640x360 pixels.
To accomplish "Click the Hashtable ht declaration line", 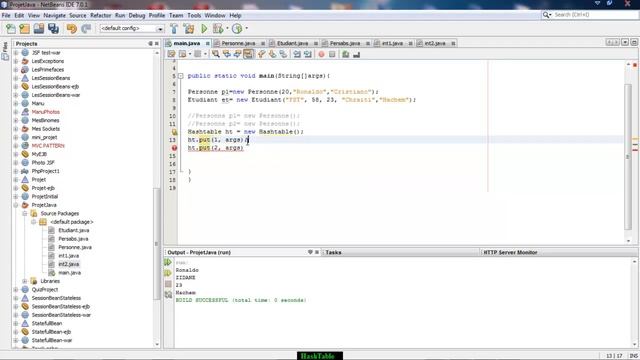I will click(246, 132).
